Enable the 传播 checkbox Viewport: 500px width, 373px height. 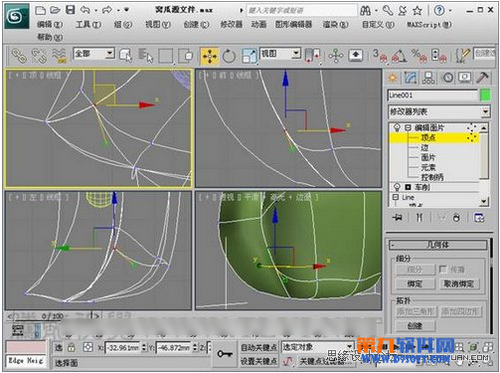[443, 269]
